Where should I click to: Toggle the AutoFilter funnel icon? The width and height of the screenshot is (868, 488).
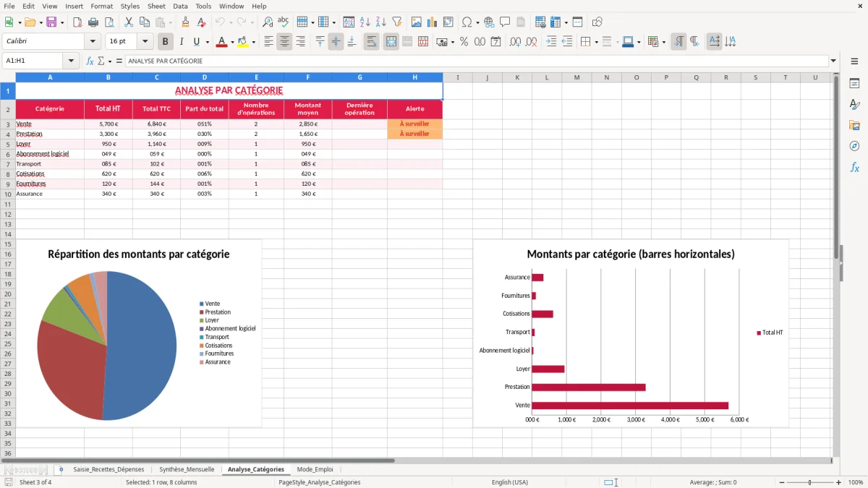(397, 22)
